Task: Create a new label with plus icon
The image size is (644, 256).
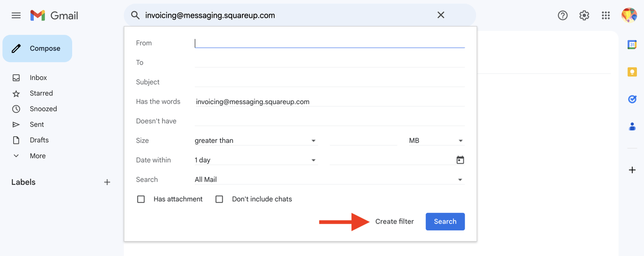Action: coord(107,182)
